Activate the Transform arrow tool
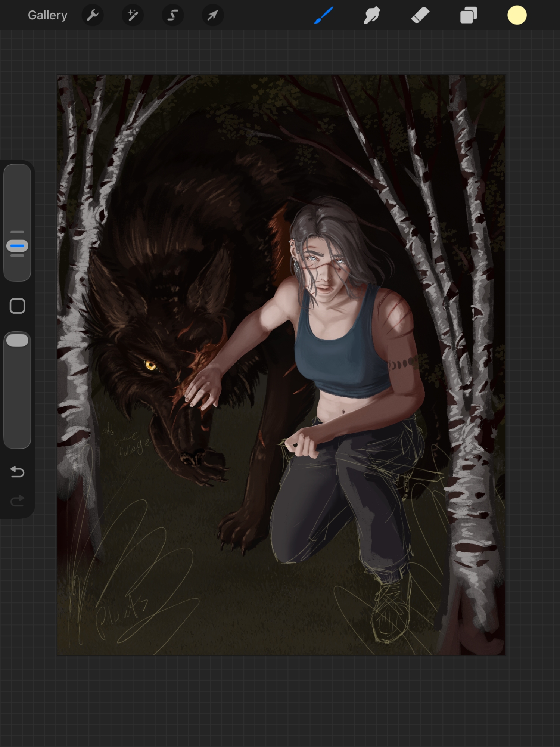The width and height of the screenshot is (560, 747). (x=212, y=15)
